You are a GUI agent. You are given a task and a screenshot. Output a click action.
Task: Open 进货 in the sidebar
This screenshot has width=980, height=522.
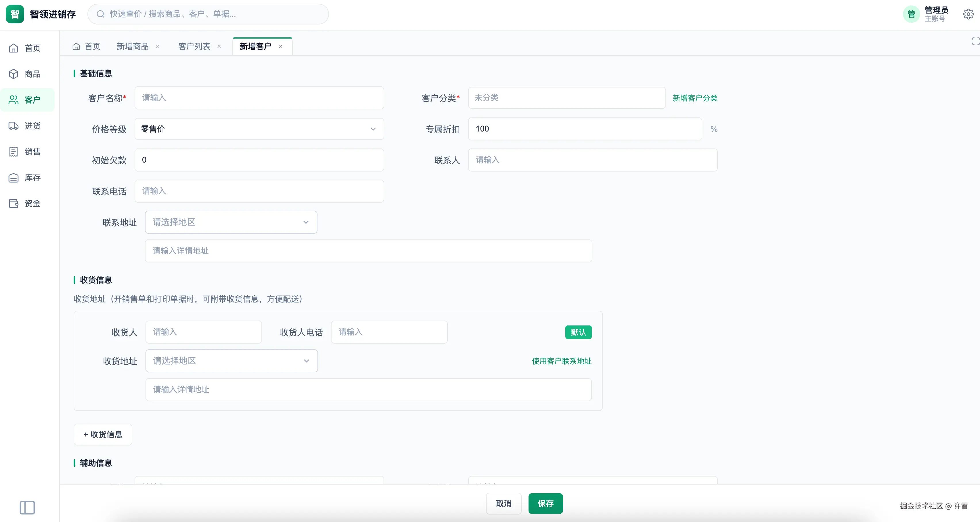pos(27,126)
